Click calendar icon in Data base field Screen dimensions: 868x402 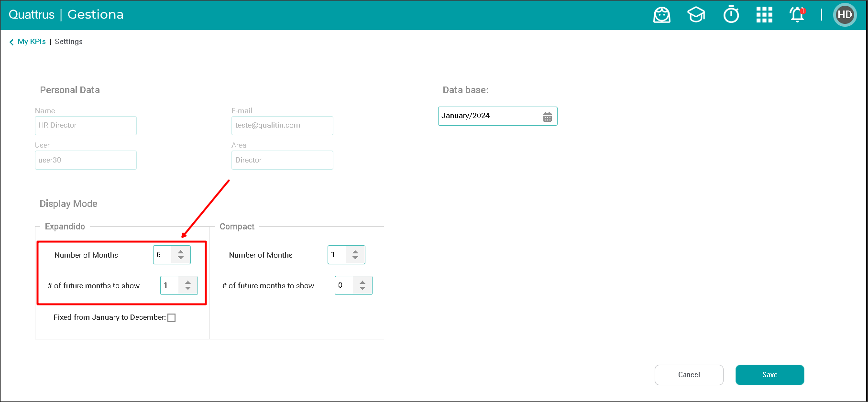point(548,117)
